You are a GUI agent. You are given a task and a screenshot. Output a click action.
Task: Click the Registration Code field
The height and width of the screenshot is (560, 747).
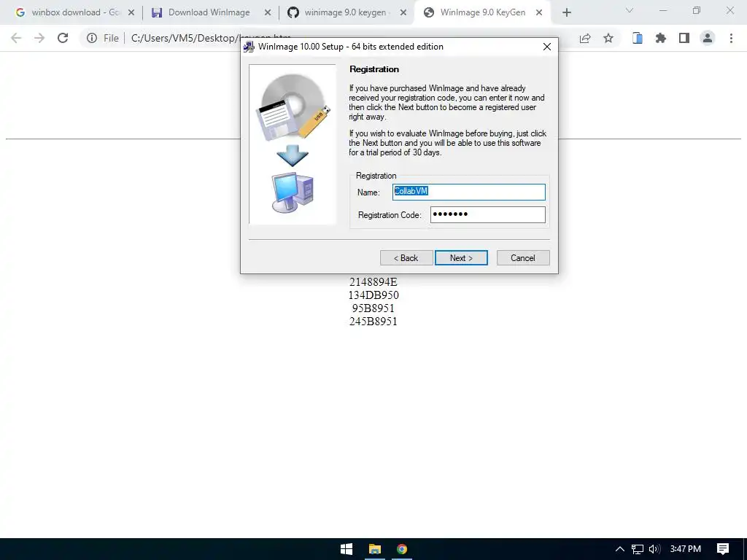[x=488, y=215]
